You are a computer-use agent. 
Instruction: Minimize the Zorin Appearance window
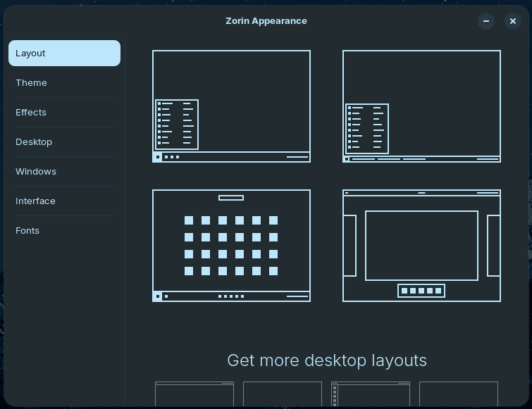[486, 21]
